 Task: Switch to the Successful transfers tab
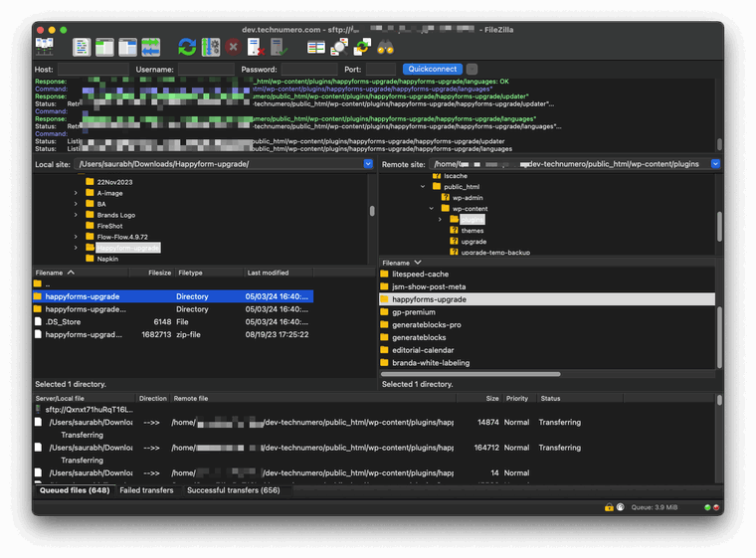coord(234,490)
